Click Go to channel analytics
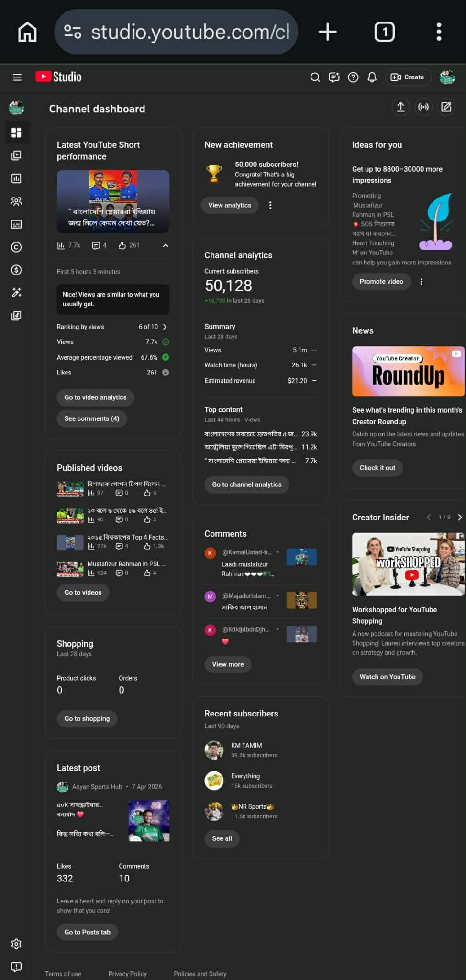The image size is (466, 980). (247, 484)
